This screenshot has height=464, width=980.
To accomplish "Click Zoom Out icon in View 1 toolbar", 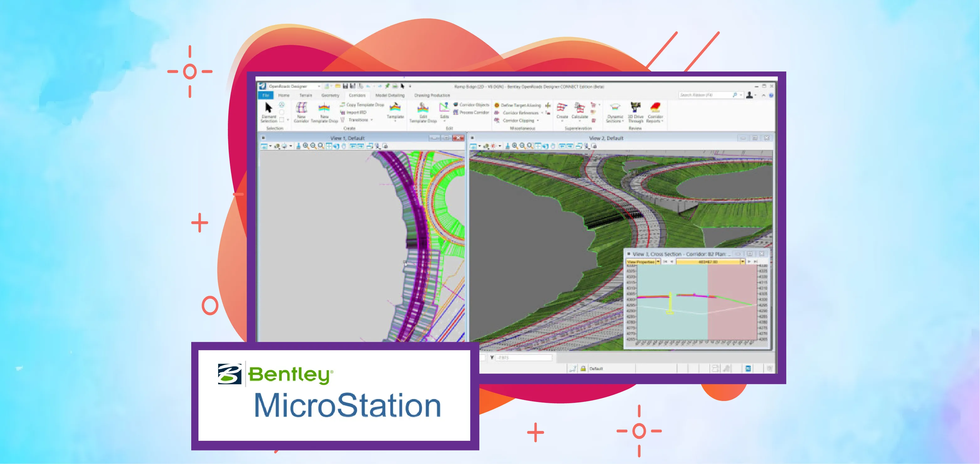I will click(313, 146).
